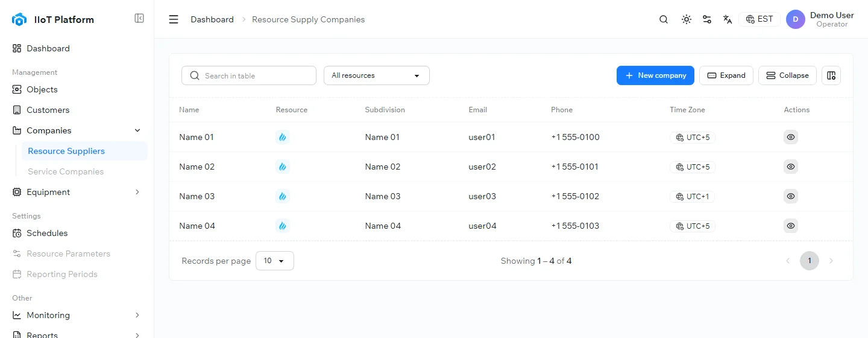Image resolution: width=868 pixels, height=338 pixels.
Task: Change the EST time zone selector
Action: [x=759, y=19]
